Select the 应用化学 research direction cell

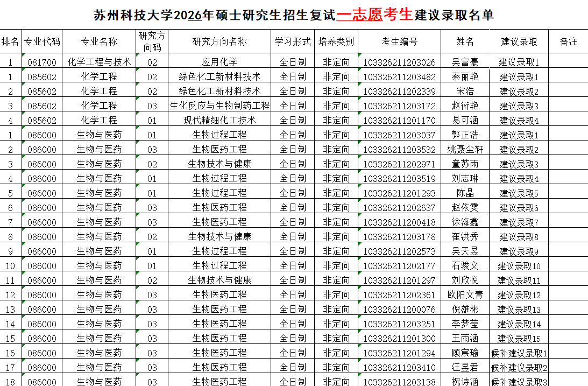tap(219, 62)
